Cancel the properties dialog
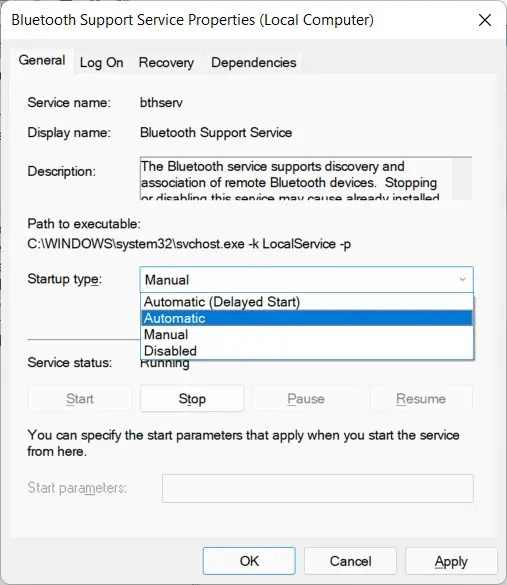This screenshot has width=507, height=585. [350, 561]
